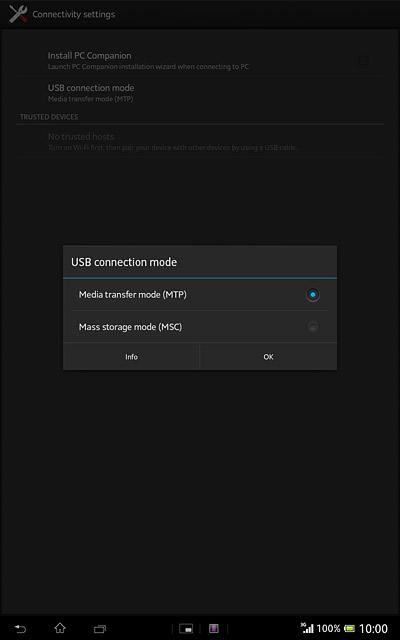This screenshot has width=400, height=640.
Task: Select Media transfer mode radio button
Action: coord(313,295)
